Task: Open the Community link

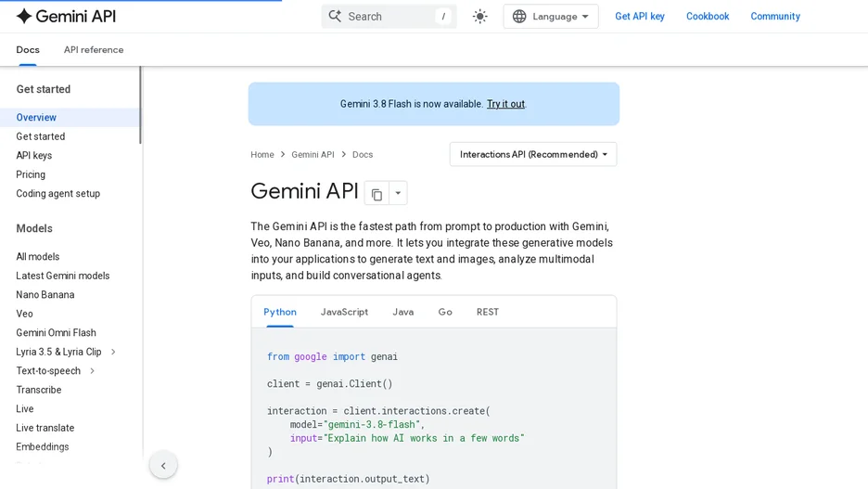Action: pyautogui.click(x=775, y=16)
